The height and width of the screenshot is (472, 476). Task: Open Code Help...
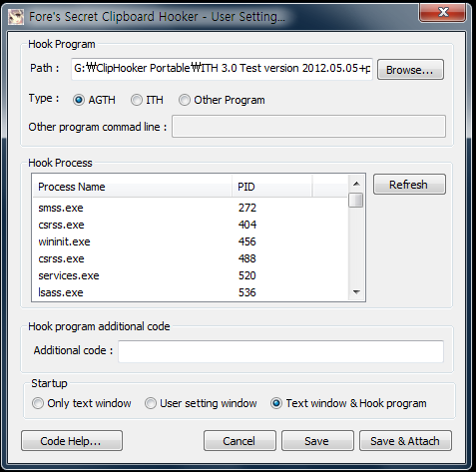pyautogui.click(x=72, y=441)
